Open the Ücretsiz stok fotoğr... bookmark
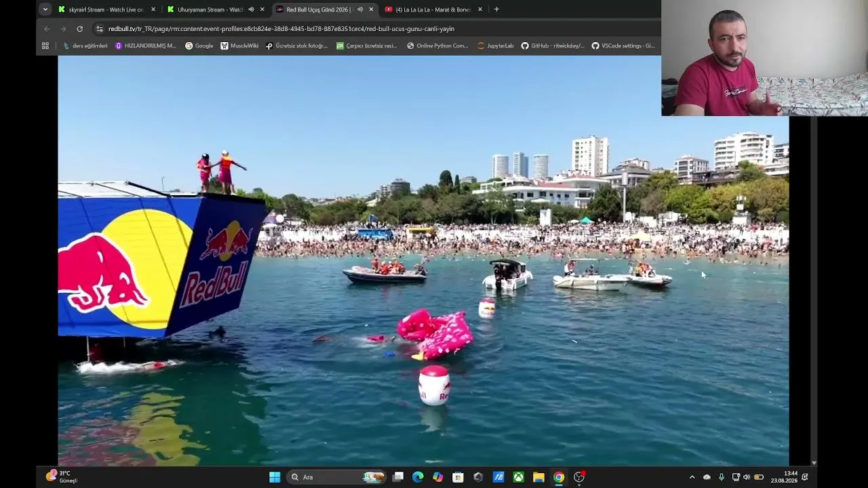868x488 pixels. (297, 46)
